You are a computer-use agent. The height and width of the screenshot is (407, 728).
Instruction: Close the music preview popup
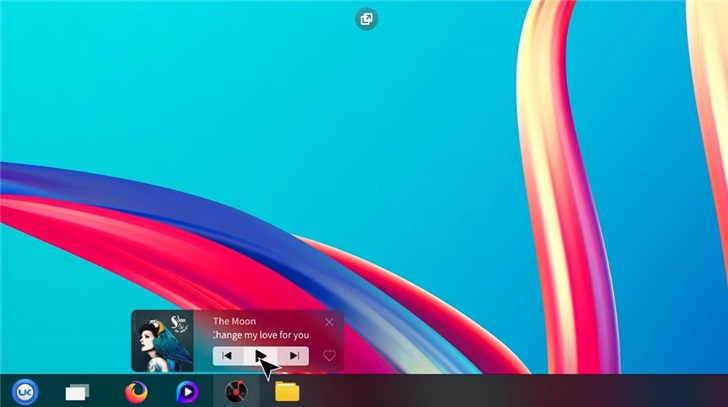coord(330,322)
